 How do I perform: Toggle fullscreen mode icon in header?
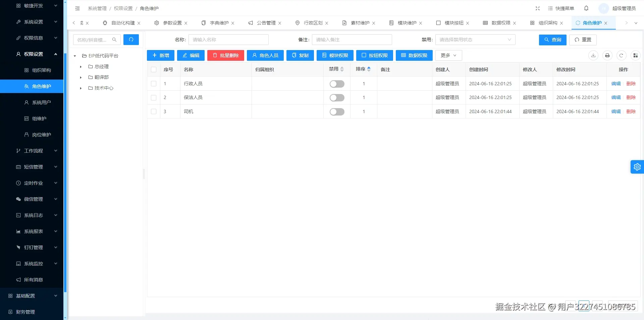point(538,8)
